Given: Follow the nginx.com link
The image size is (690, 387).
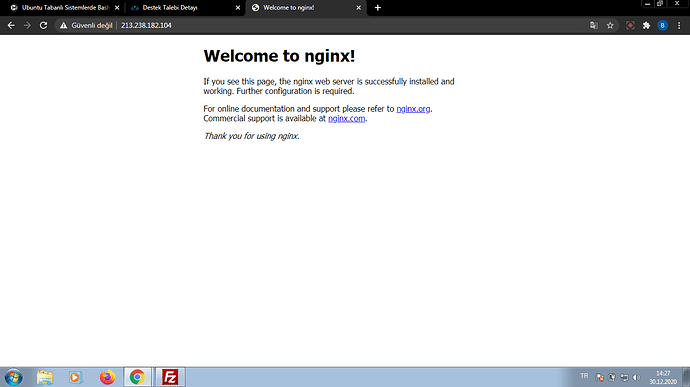Looking at the screenshot, I should pyautogui.click(x=346, y=118).
